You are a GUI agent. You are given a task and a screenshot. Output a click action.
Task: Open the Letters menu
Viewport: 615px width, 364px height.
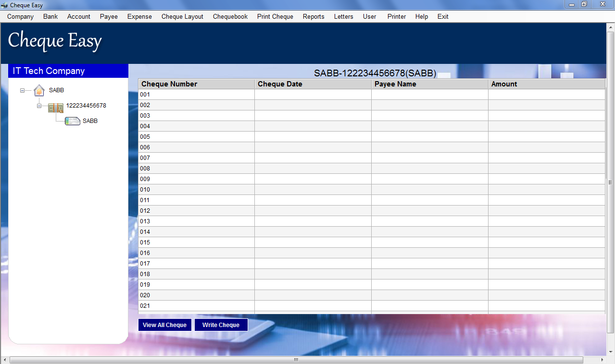[343, 16]
